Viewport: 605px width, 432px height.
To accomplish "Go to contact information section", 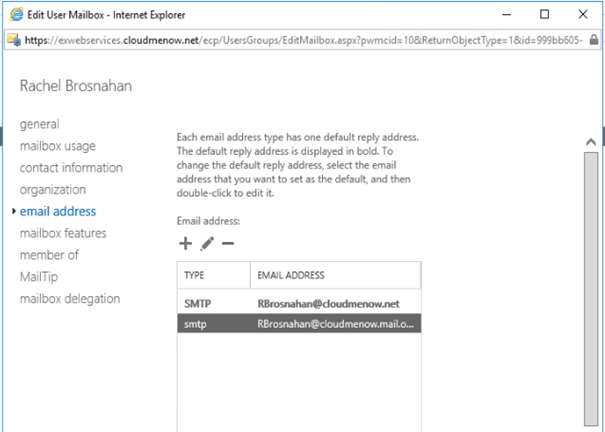I will point(71,168).
